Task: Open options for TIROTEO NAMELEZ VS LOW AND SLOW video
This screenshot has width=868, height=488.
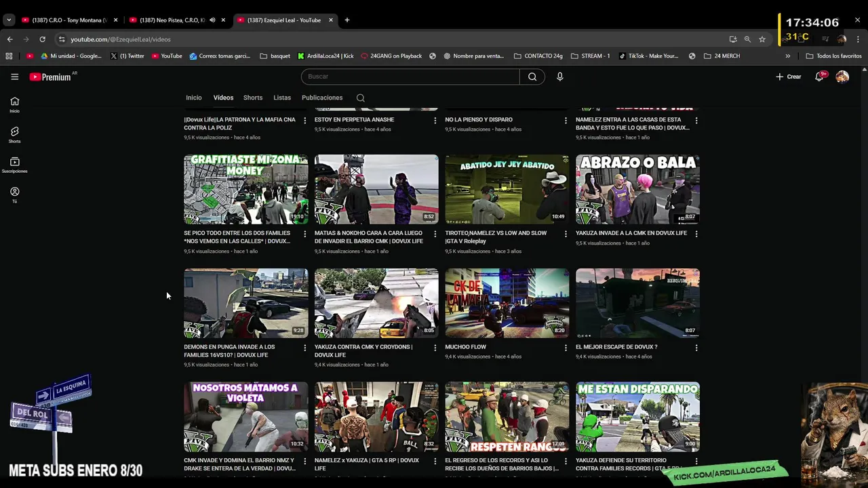Action: click(x=566, y=234)
